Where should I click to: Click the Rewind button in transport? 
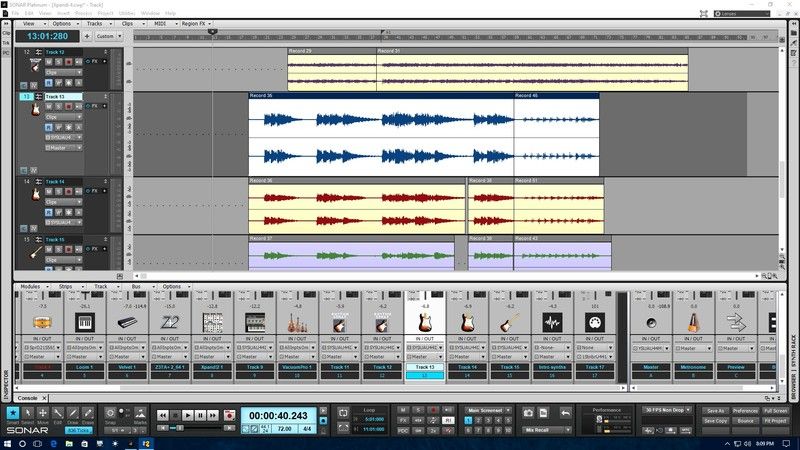[x=162, y=415]
